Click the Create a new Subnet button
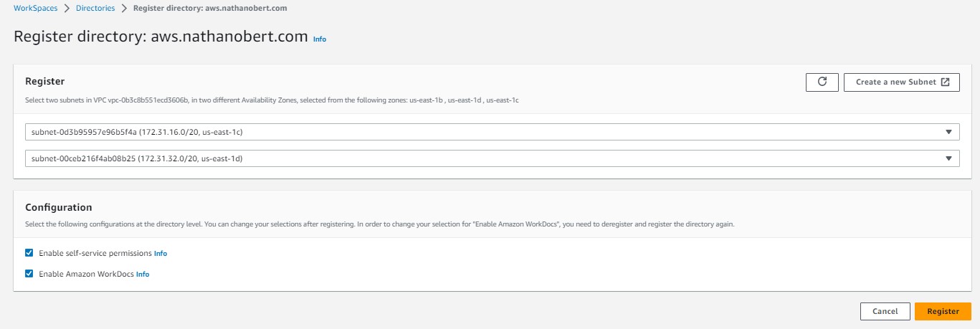Screen dimensions: 980x329 point(902,82)
